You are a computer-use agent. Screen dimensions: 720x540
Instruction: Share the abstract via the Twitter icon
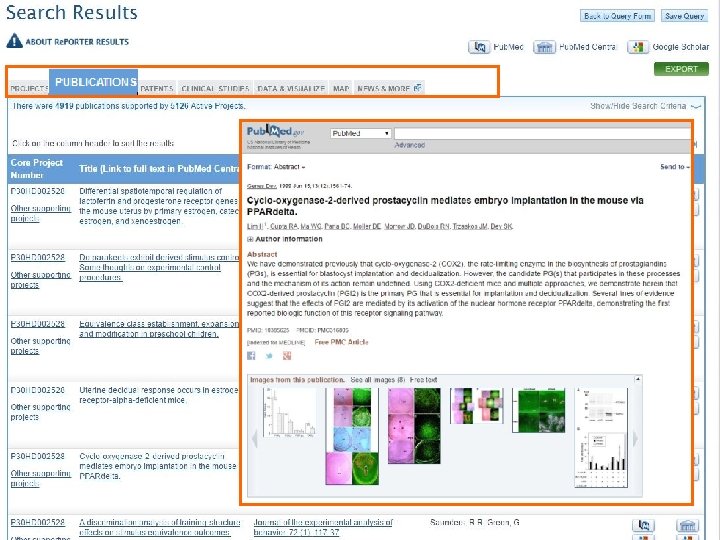[x=269, y=356]
